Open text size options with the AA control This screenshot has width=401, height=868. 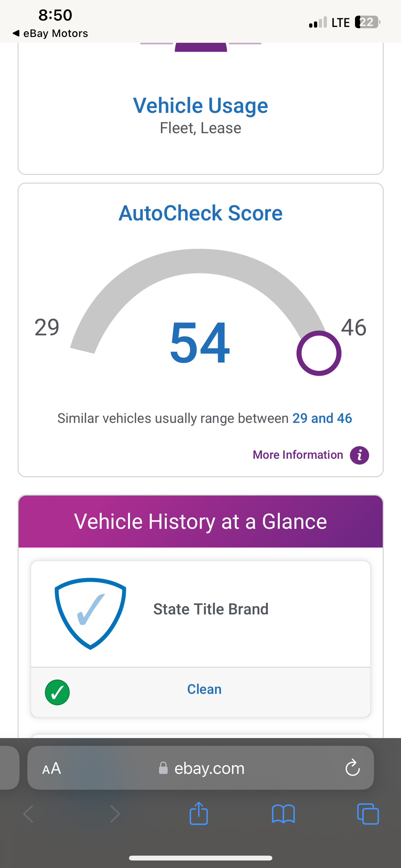[51, 769]
